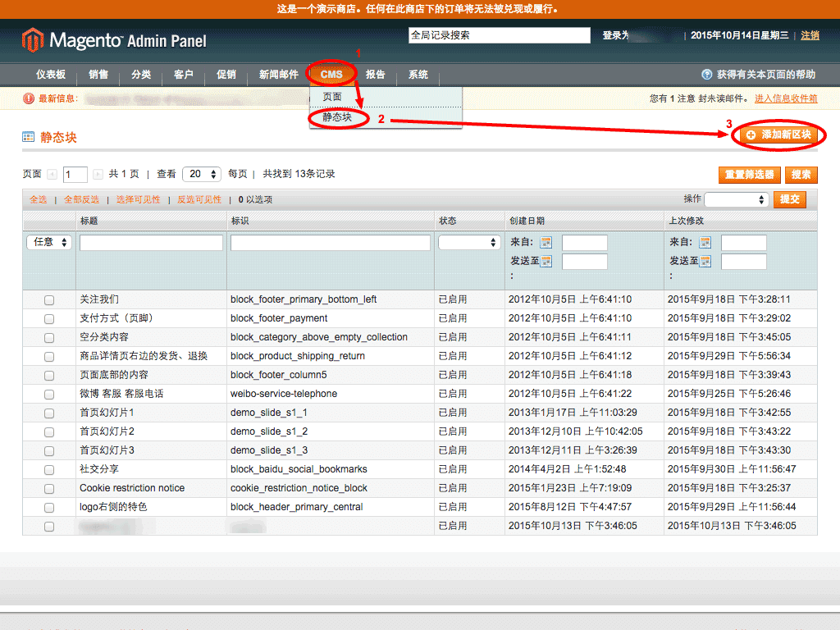Open the CMS menu
Viewport: 840px width, 630px height.
(x=331, y=75)
